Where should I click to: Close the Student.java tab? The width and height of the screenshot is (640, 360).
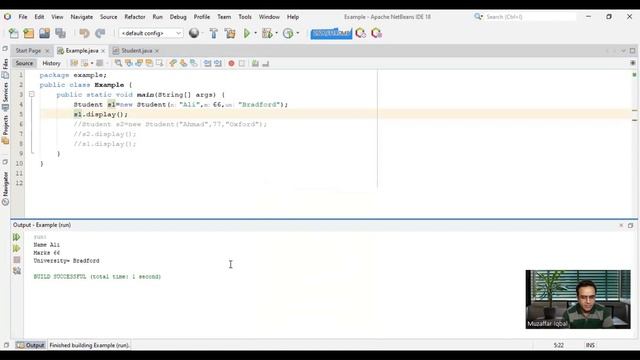[157, 51]
